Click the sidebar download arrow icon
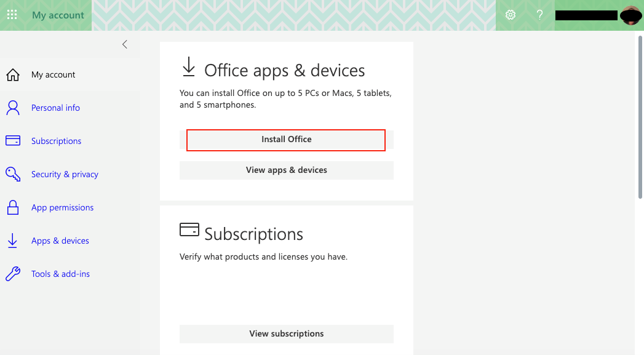Viewport: 644px width, 355px height. 12,241
